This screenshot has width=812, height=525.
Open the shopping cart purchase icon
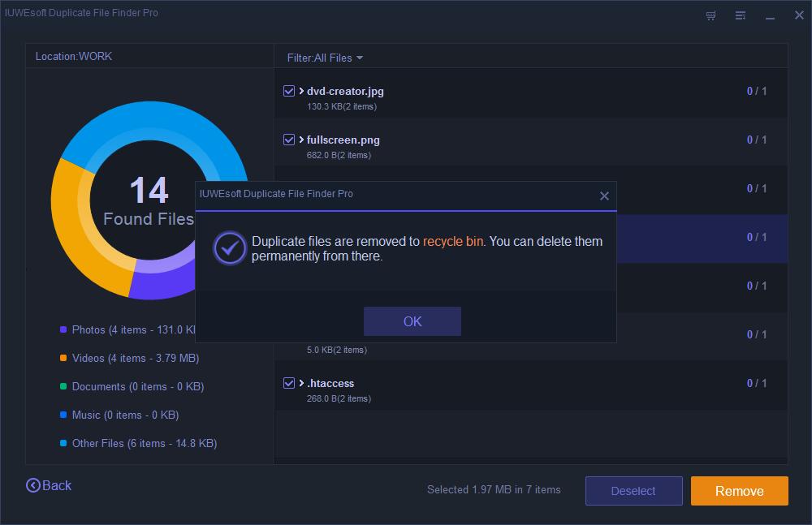(x=711, y=15)
